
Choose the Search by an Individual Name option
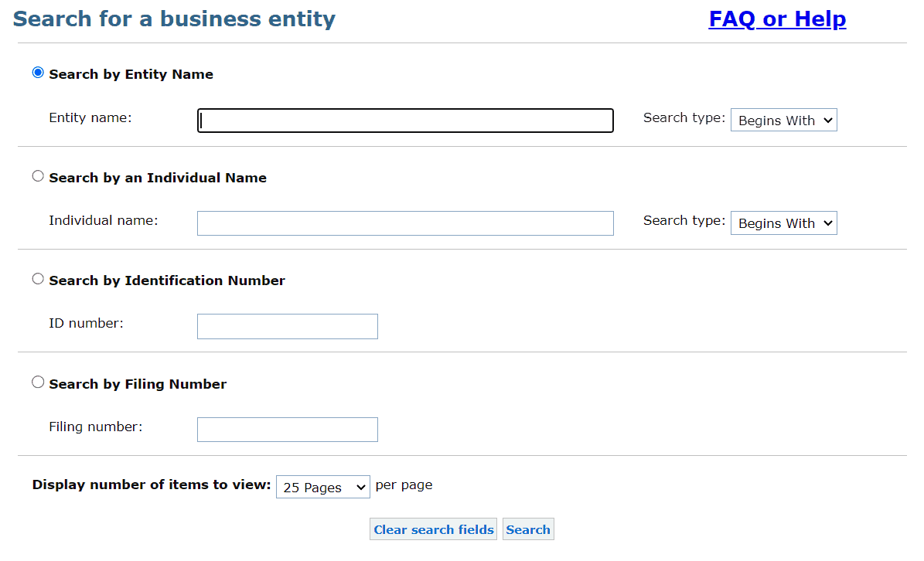pos(38,176)
